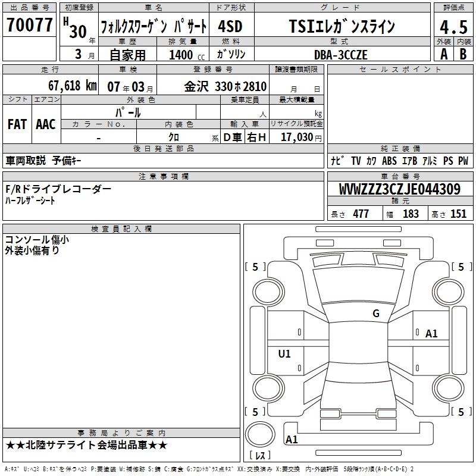Click the 右H steering label

click(256, 137)
